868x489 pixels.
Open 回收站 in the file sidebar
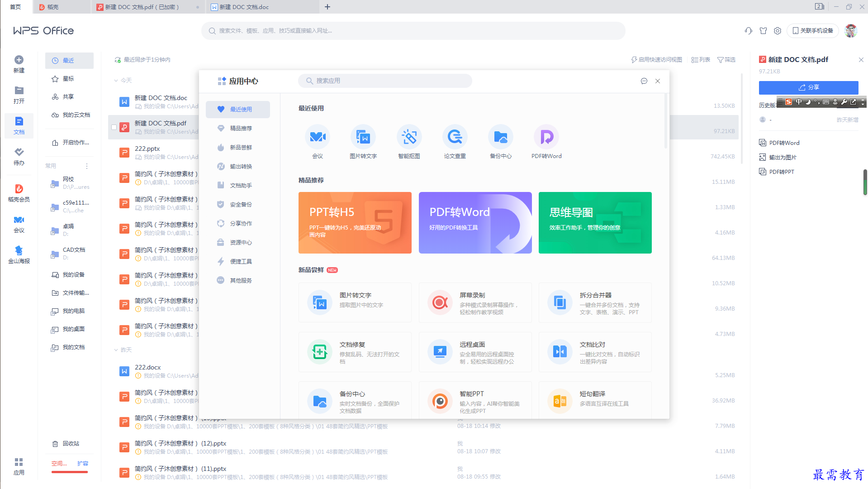[x=70, y=444]
